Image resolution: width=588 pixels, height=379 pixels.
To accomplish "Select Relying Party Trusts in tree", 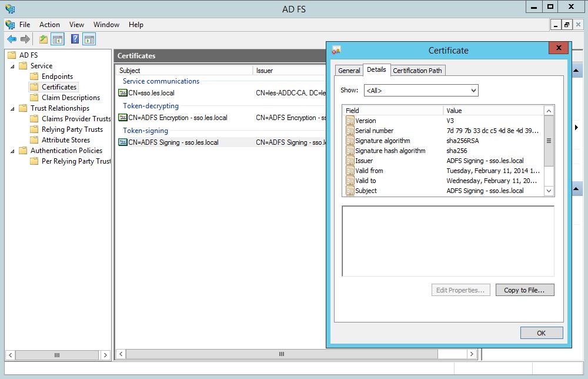I will pyautogui.click(x=72, y=129).
